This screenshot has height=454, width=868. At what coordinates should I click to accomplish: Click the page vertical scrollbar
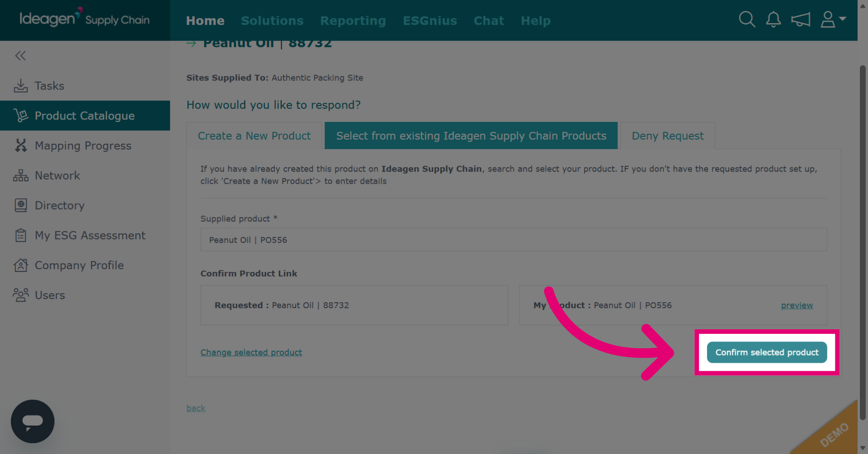tap(863, 242)
